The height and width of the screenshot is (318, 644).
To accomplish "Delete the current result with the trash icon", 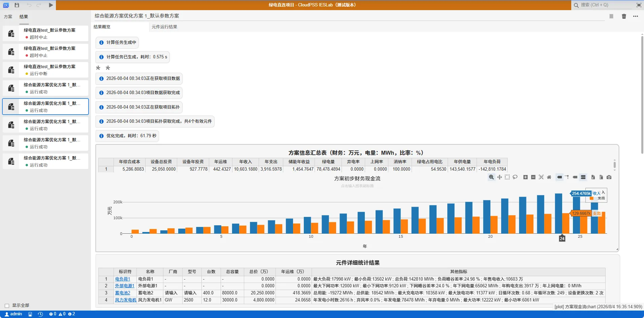I will coord(624,16).
